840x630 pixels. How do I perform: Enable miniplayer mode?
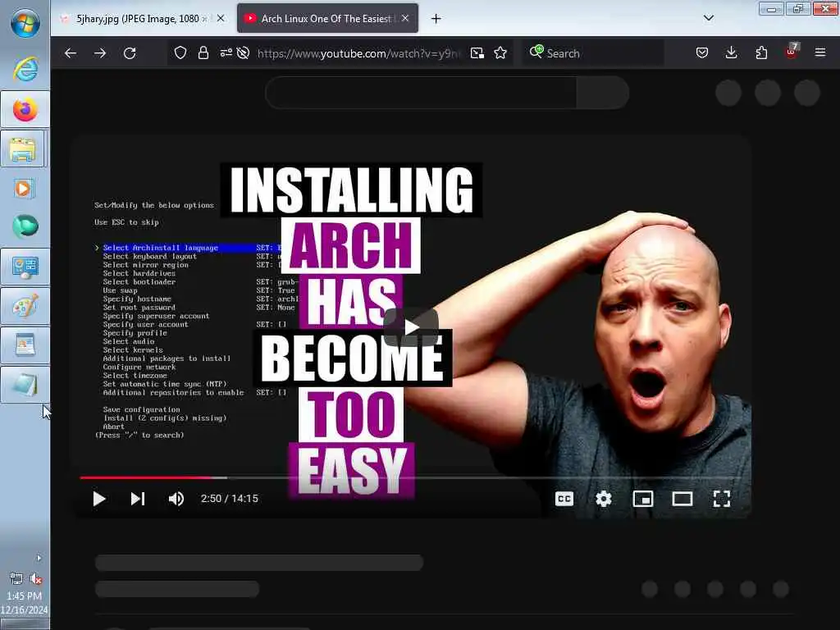(x=643, y=499)
